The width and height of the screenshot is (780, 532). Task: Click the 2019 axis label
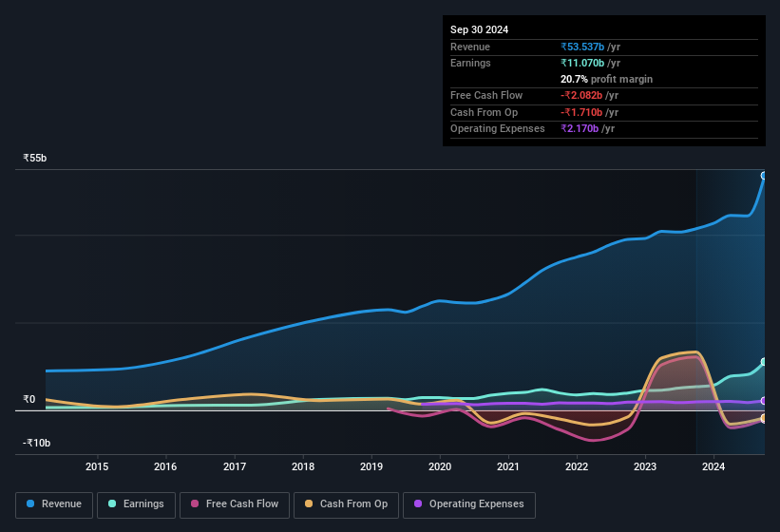371,466
